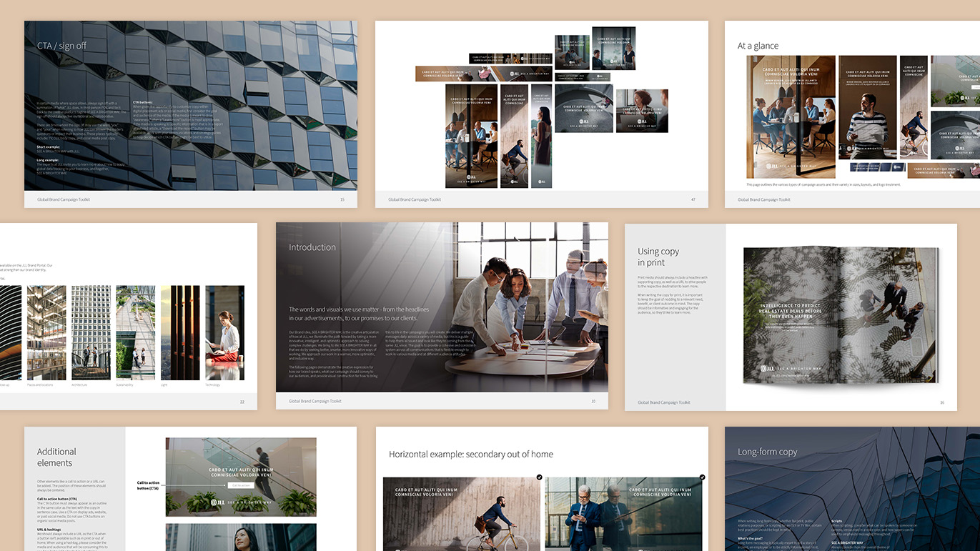Open the businessman-on-phone horizontal billboard example
The height and width of the screenshot is (551, 980).
click(624, 515)
